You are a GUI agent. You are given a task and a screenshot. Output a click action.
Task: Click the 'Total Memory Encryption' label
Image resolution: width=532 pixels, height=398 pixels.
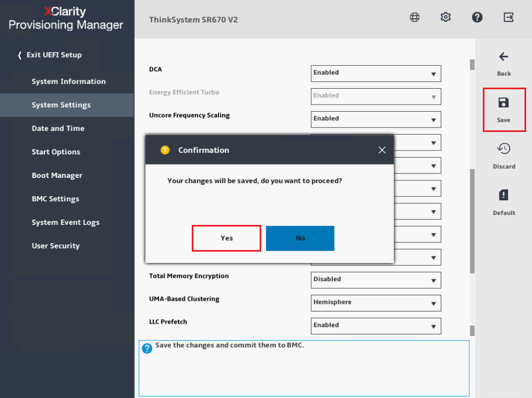point(189,276)
